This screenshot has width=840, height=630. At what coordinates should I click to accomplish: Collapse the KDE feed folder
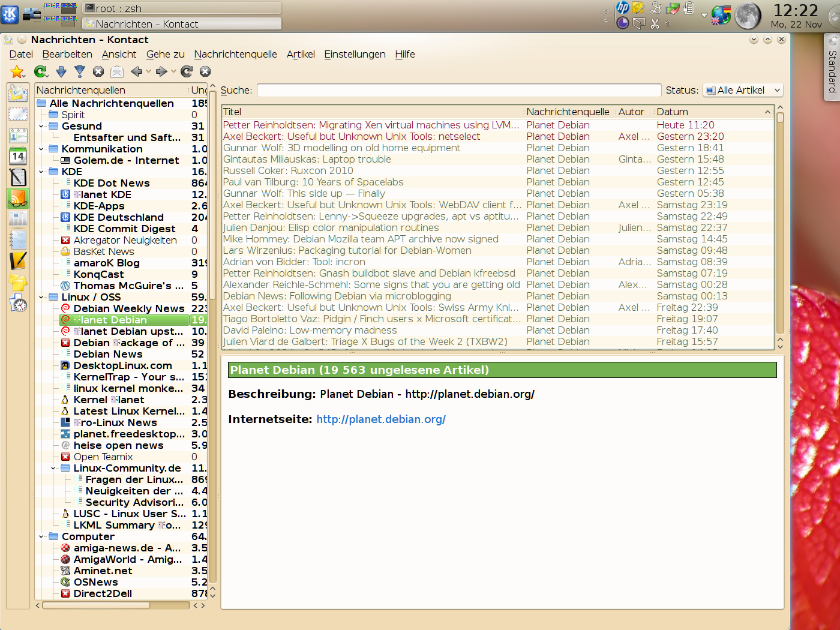[x=41, y=172]
